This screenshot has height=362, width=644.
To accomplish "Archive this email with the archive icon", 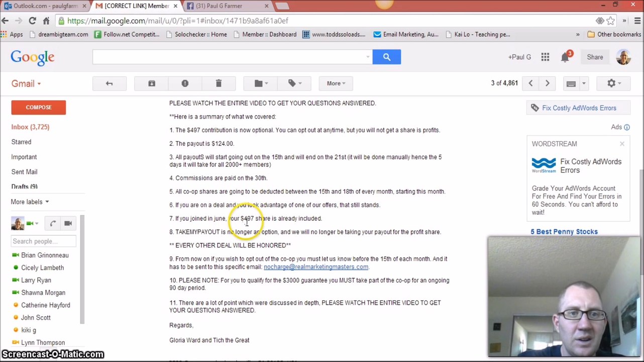I will [x=152, y=83].
